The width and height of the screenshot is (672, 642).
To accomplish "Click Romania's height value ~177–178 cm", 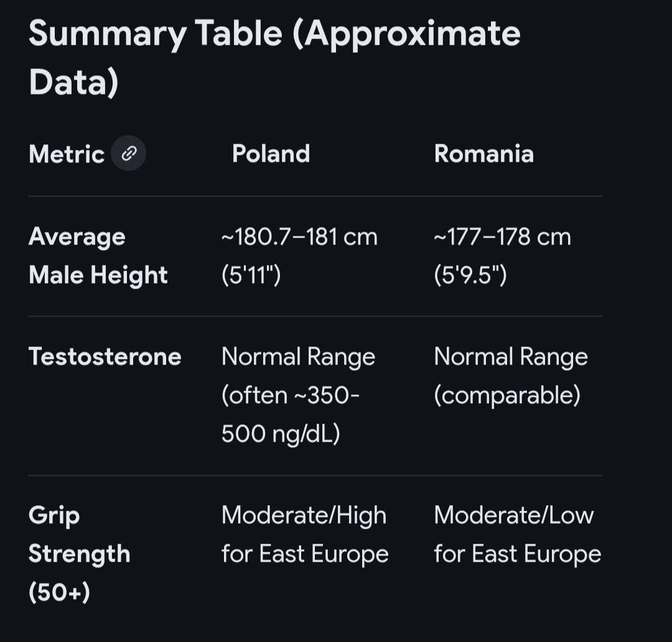I will pos(502,237).
